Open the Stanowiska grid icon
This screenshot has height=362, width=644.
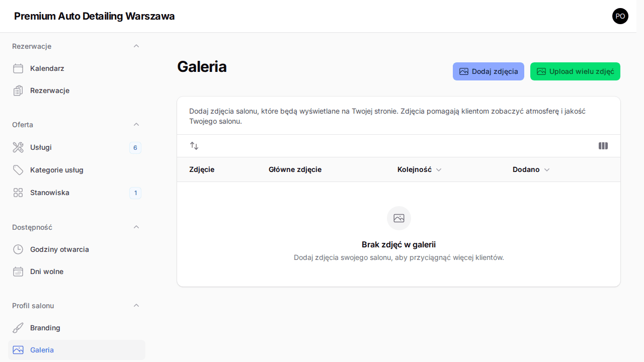[18, 193]
